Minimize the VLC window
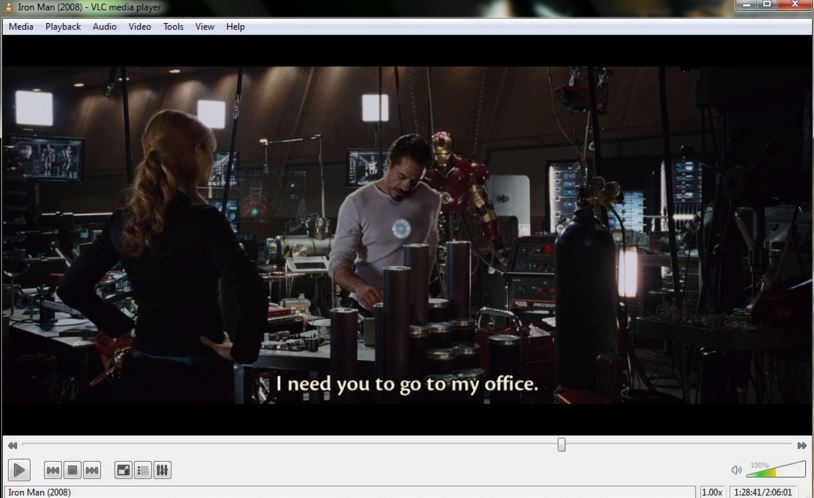Viewport: 814px width, 498px height. tap(746, 5)
